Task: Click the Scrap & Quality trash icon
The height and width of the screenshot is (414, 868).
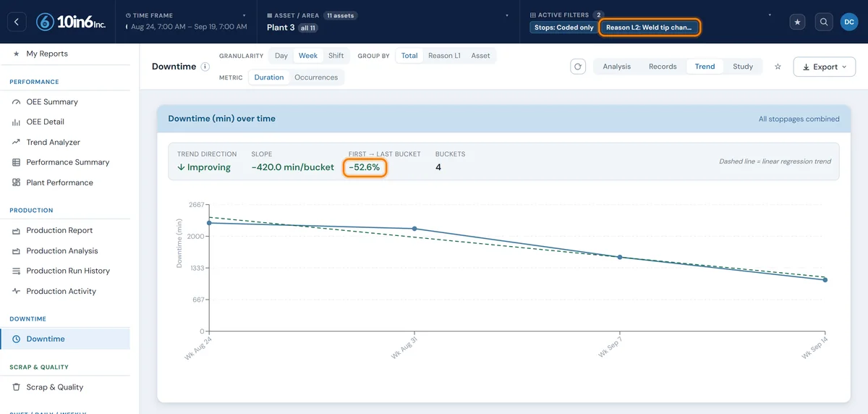Action: 17,387
